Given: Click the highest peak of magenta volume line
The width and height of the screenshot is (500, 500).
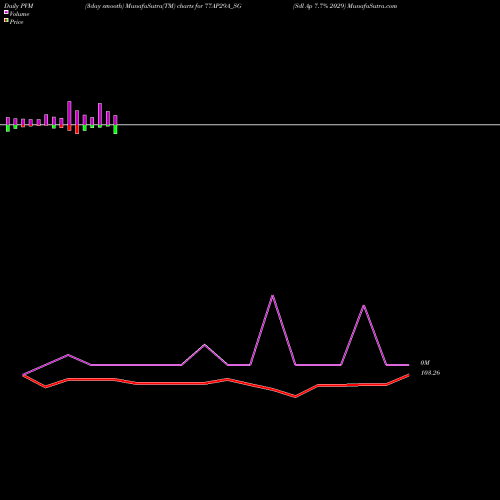Looking at the screenshot, I should click(273, 296).
